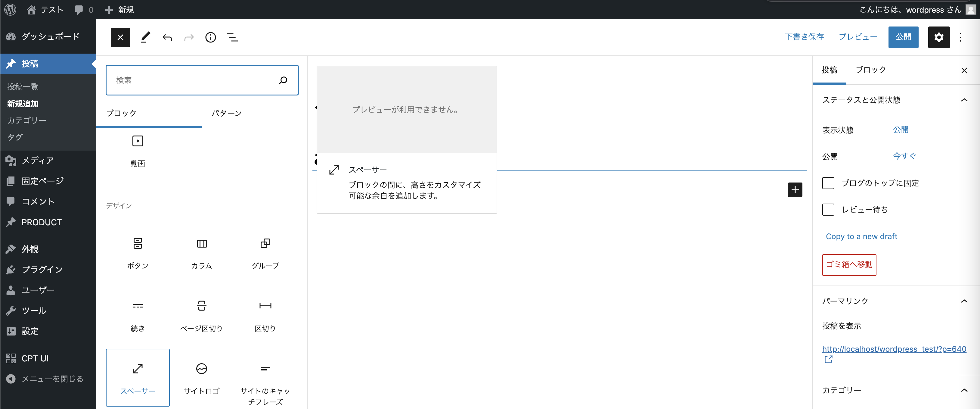
Task: Insert the 区切り separator block
Action: click(x=265, y=316)
